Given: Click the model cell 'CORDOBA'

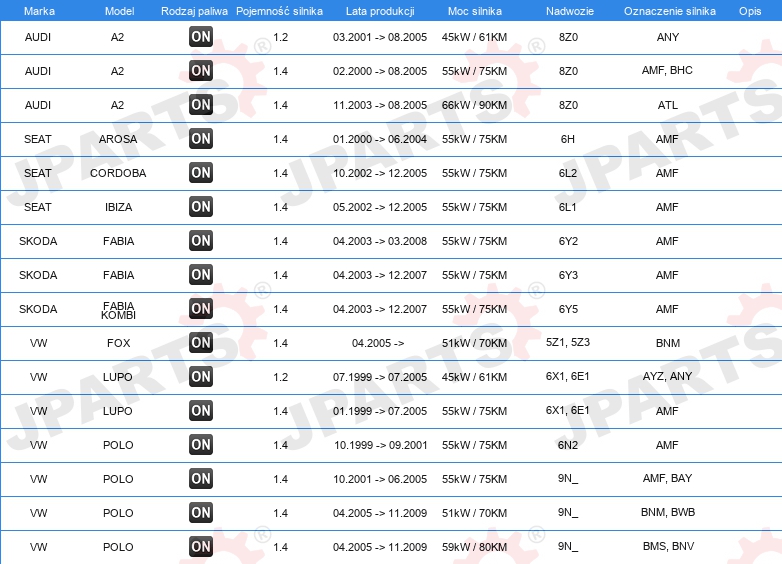Looking at the screenshot, I should tap(118, 173).
